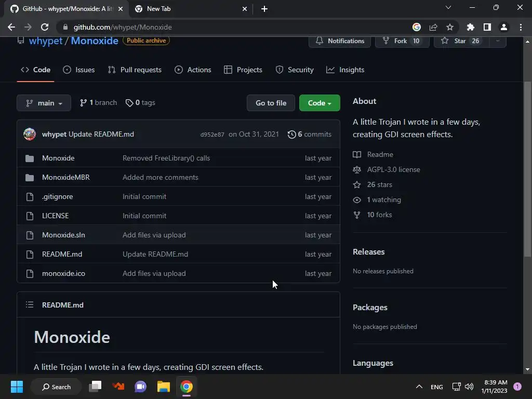Click the Readme book icon in About

click(357, 155)
